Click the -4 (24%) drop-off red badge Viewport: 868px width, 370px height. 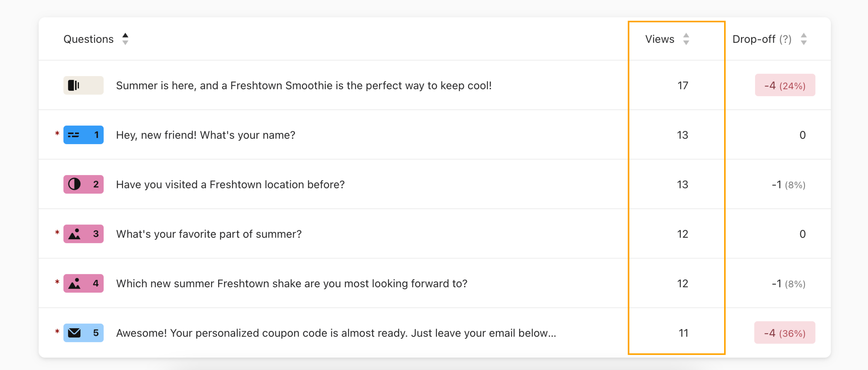click(x=785, y=85)
